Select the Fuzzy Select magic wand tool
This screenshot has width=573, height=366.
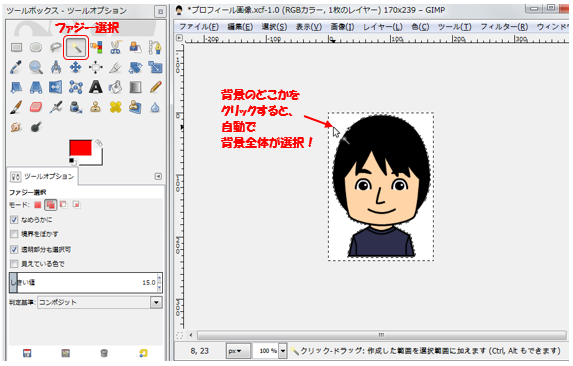(76, 47)
